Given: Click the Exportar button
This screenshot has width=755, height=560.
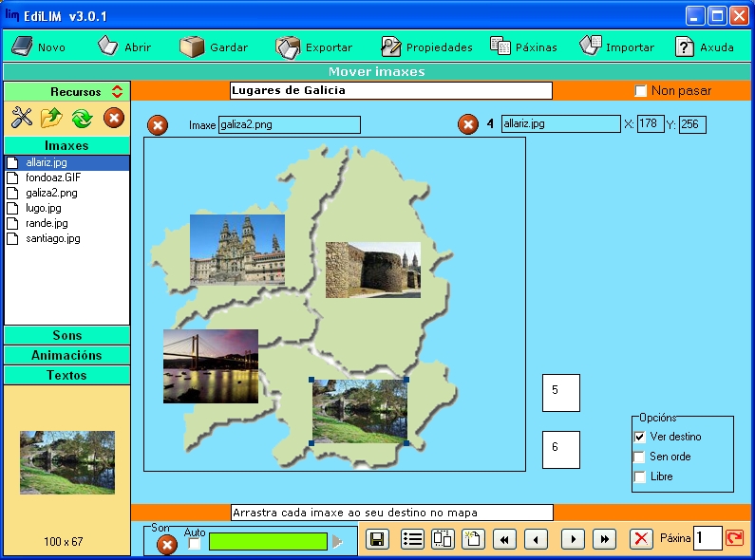Looking at the screenshot, I should click(x=314, y=47).
